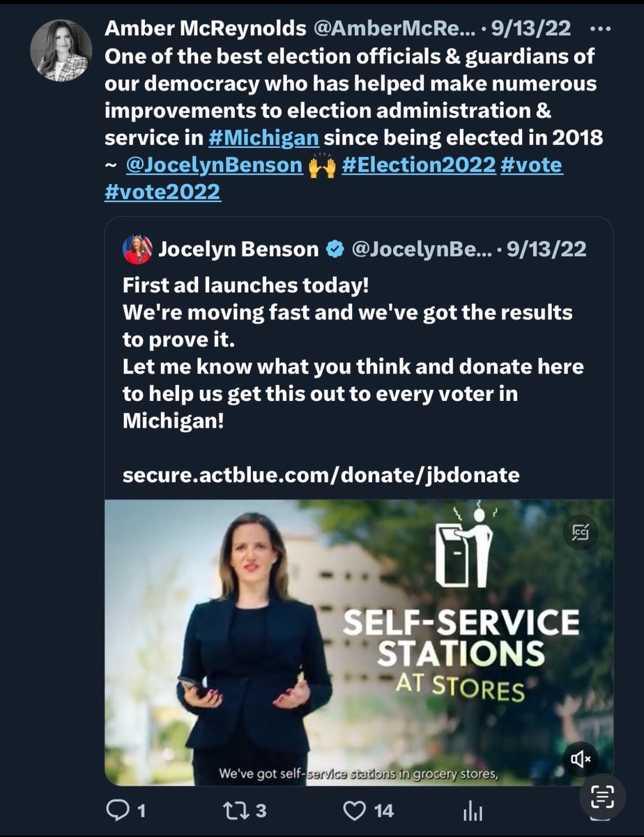Tap the #vote2022 hashtag
Screen dimensions: 644x837
pos(162,193)
